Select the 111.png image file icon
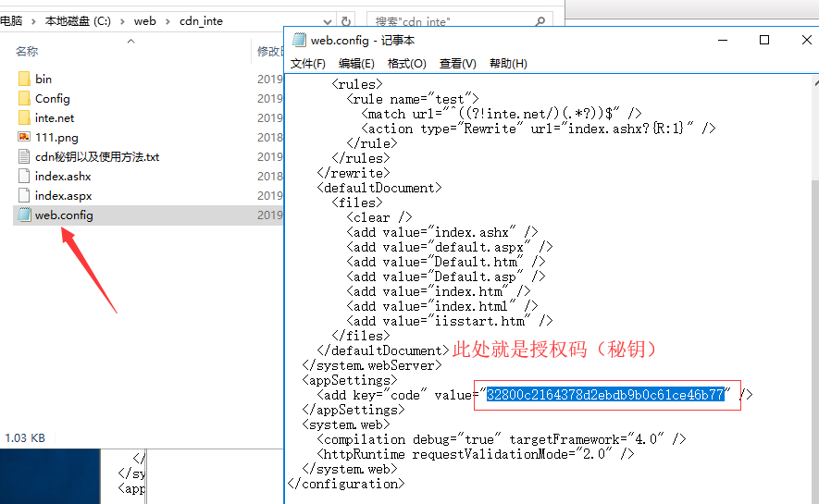 pyautogui.click(x=24, y=138)
